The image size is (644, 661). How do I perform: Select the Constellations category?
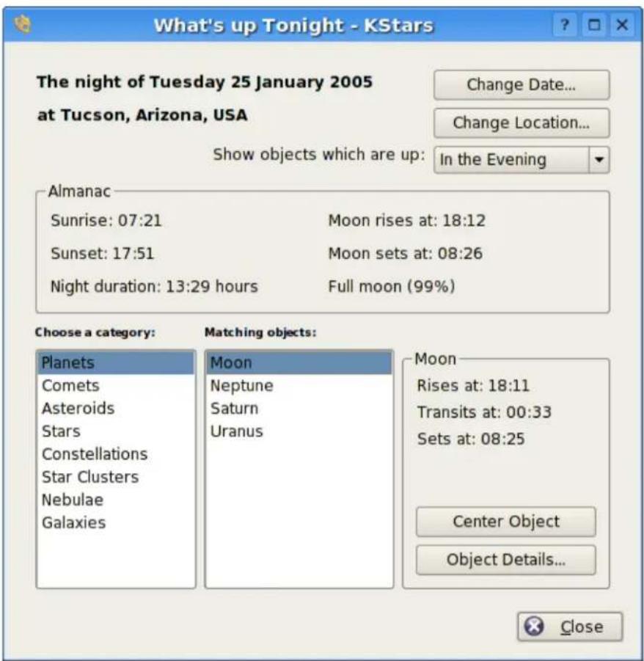click(x=116, y=454)
